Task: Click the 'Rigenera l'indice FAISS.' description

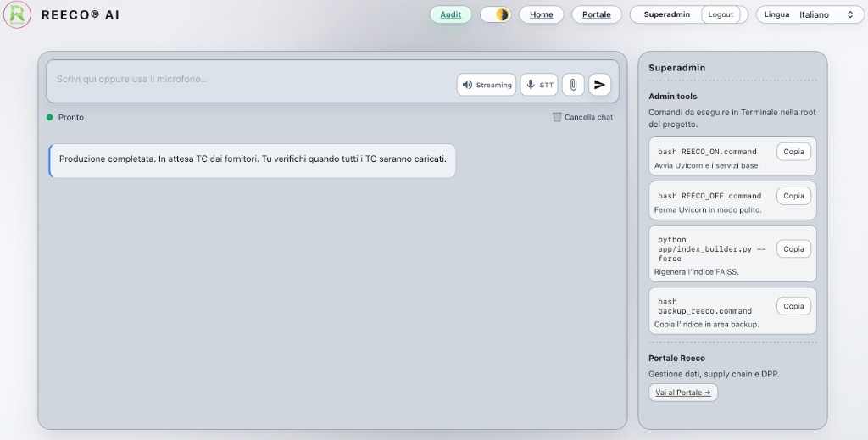Action: click(697, 272)
